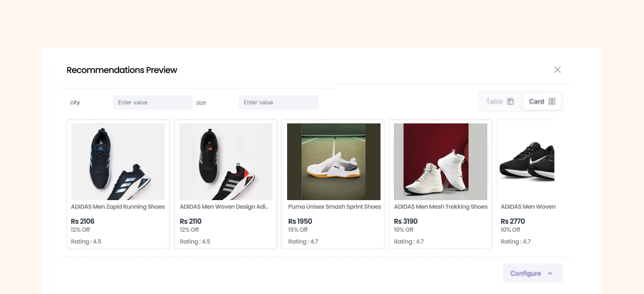Screen dimensions: 644x294
Task: Open the ADIDAS Men Mesh Trekking image
Action: [440, 161]
